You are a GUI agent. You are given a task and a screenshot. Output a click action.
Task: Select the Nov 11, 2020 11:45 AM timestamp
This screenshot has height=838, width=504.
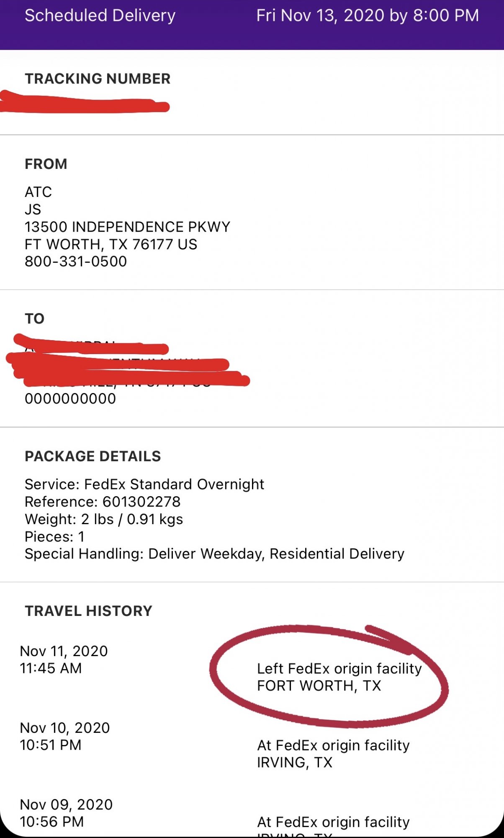click(x=64, y=660)
